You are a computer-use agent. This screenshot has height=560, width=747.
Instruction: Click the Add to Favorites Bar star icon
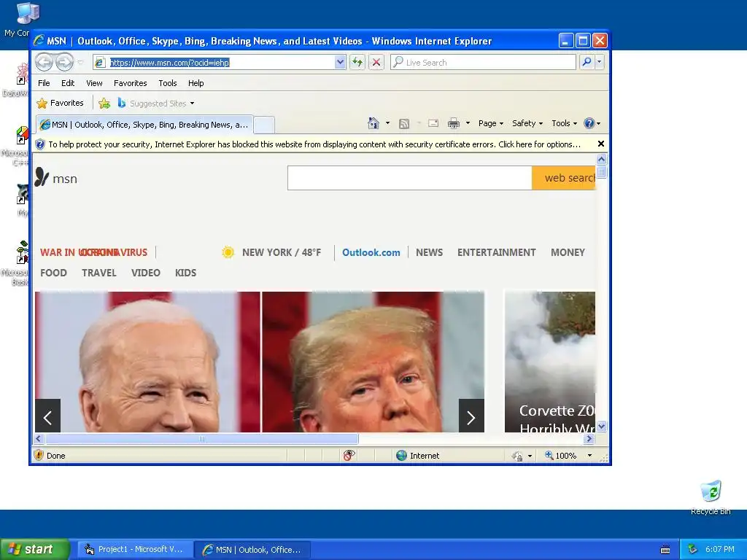point(104,103)
